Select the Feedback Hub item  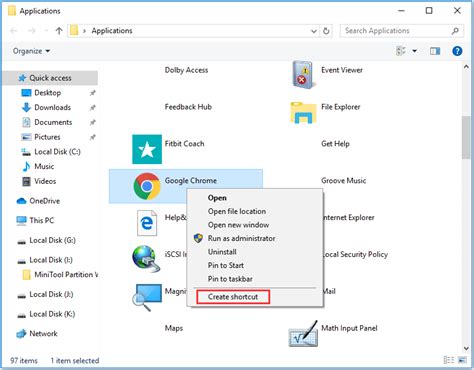click(x=188, y=107)
